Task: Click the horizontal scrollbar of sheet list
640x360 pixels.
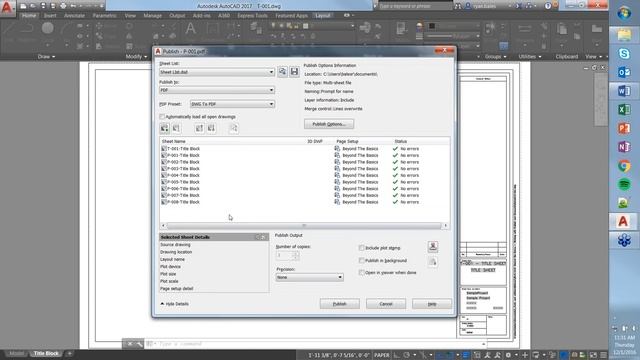Action: [x=304, y=225]
